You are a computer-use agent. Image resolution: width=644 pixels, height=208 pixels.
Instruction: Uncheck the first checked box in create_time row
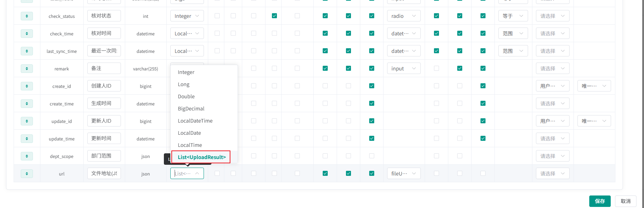pyautogui.click(x=372, y=103)
